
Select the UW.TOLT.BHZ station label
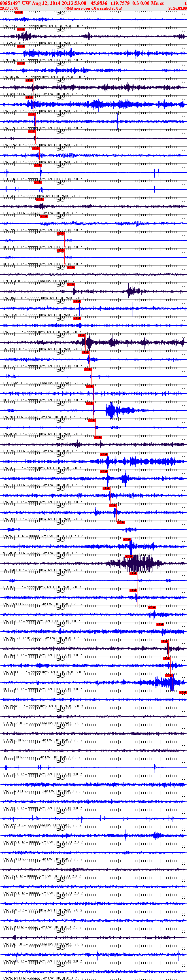click(x=43, y=944)
